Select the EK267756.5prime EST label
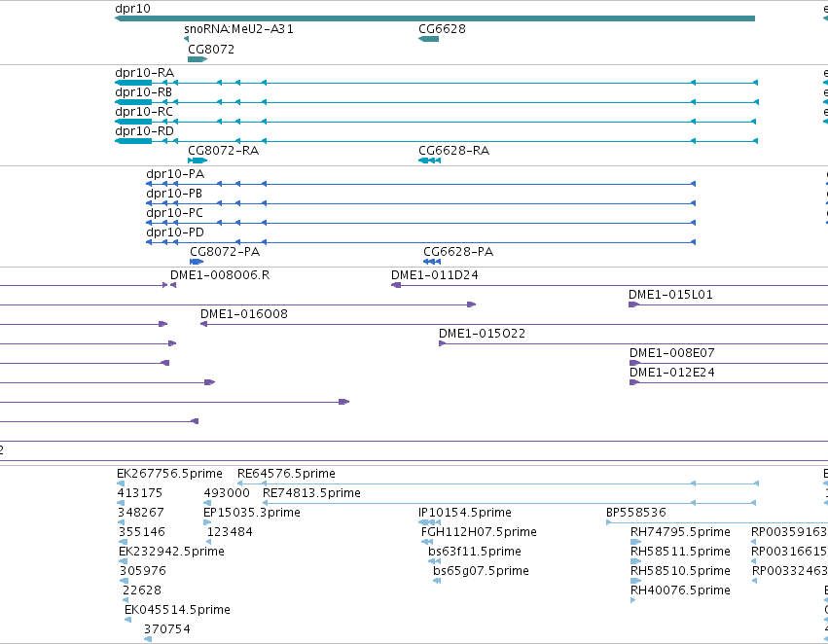 169,474
